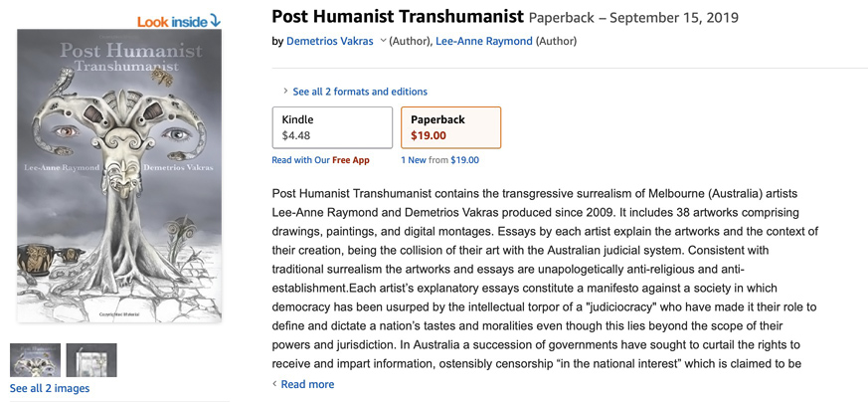
Task: Click chevron icon beside Read more
Action: click(275, 384)
